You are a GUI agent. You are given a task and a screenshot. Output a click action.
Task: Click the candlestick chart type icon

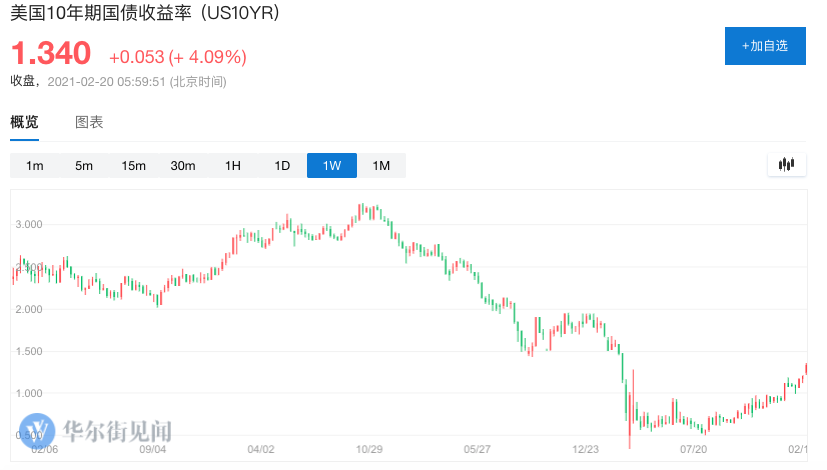pyautogui.click(x=786, y=165)
